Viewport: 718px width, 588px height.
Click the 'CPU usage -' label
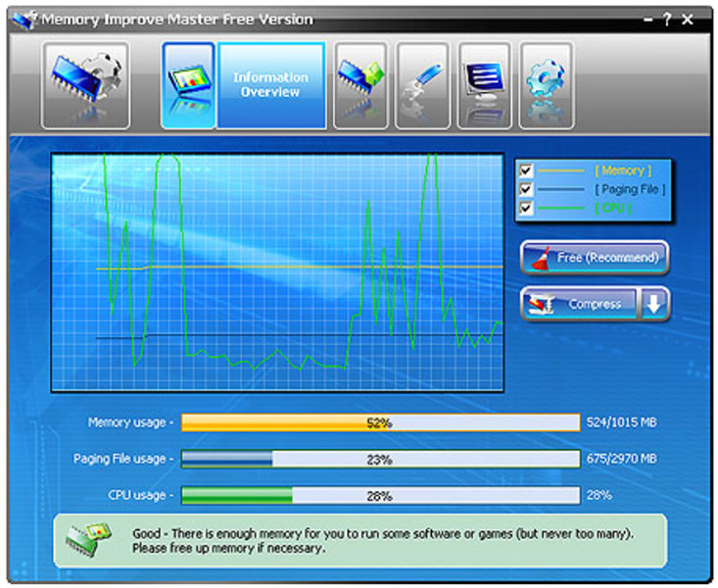pyautogui.click(x=141, y=496)
